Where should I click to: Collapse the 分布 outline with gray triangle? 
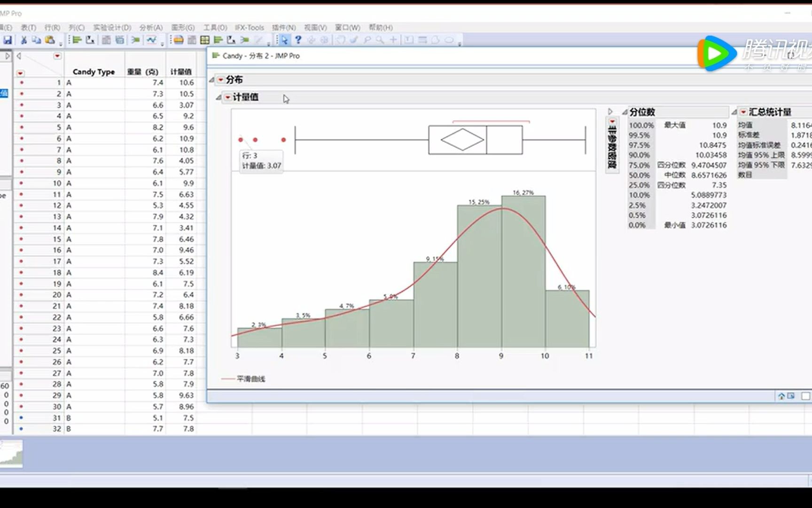pyautogui.click(x=211, y=80)
